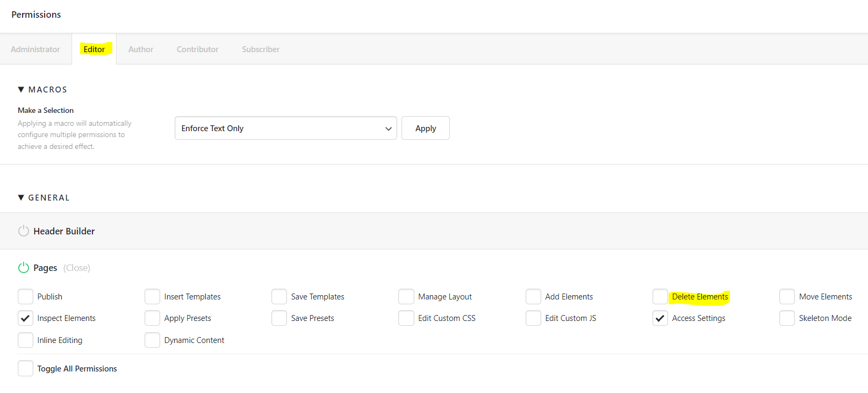Enable Edit Custom JS checkbox
This screenshot has width=868, height=393.
tap(533, 318)
